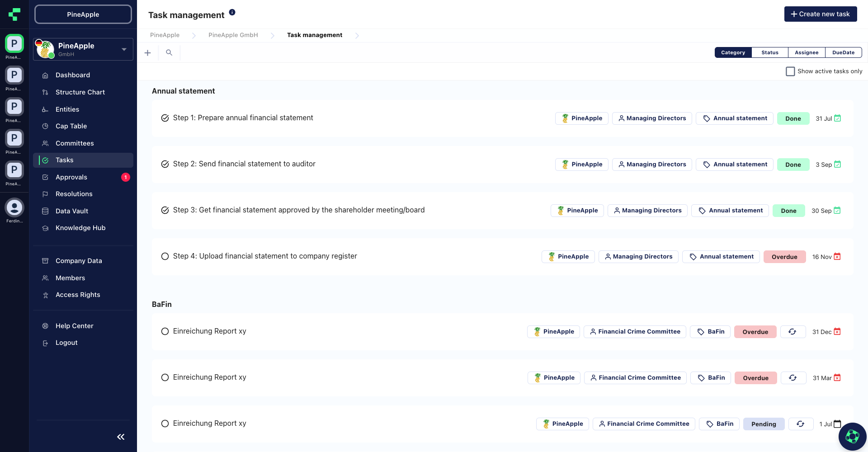Screen dimensions: 868x452
Task: Collapse the sidebar with the double chevron
Action: point(120,437)
